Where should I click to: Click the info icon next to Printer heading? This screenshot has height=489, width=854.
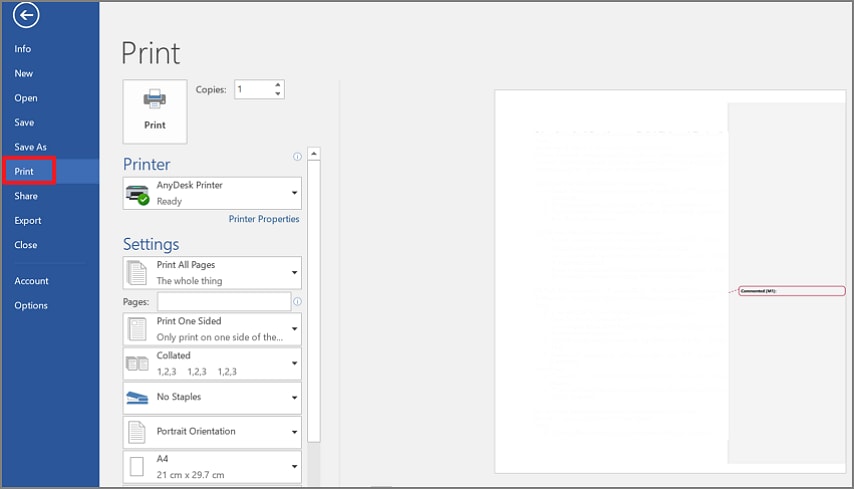pos(297,157)
